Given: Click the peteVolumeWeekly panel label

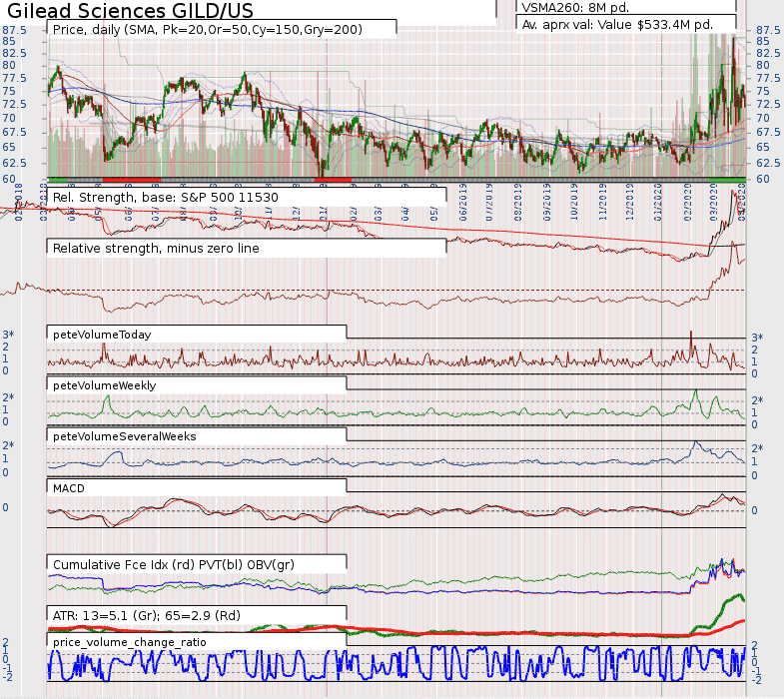Looking at the screenshot, I should coord(104,385).
